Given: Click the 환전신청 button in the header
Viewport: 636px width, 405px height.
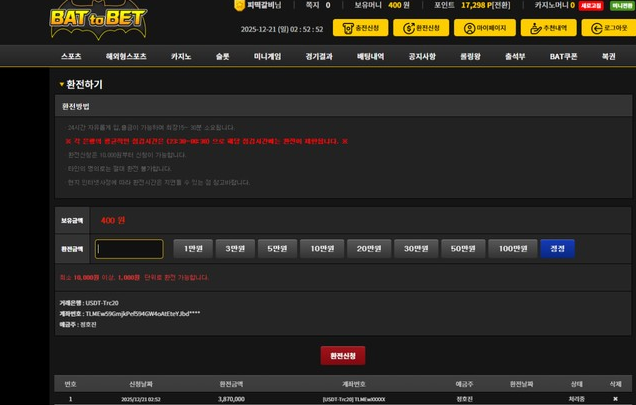Looking at the screenshot, I should 418,28.
